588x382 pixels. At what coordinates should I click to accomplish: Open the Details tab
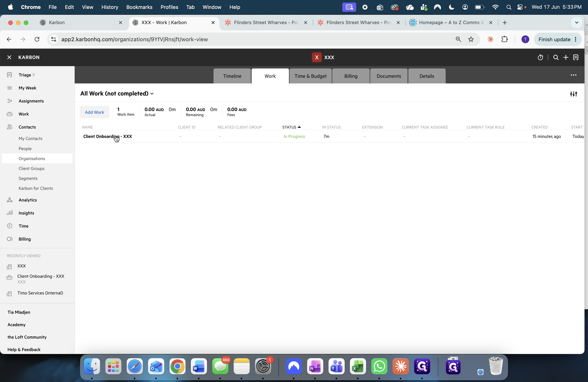tap(427, 76)
